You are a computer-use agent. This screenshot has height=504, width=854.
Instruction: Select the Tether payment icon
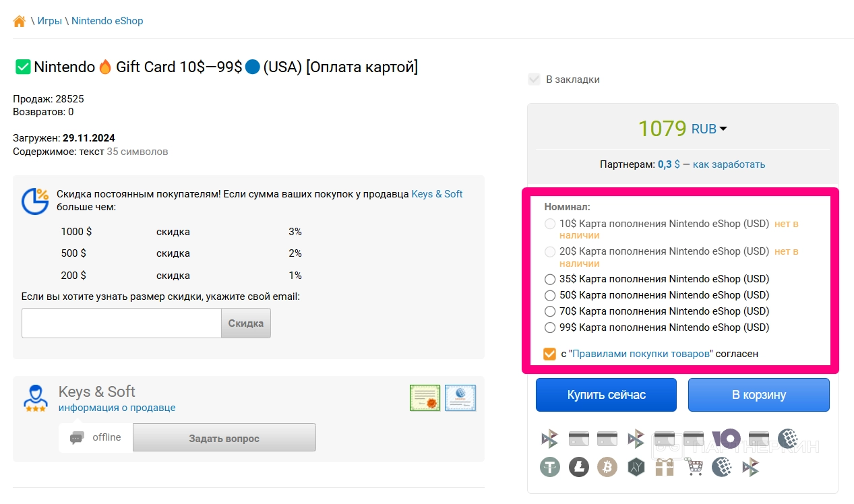(550, 466)
